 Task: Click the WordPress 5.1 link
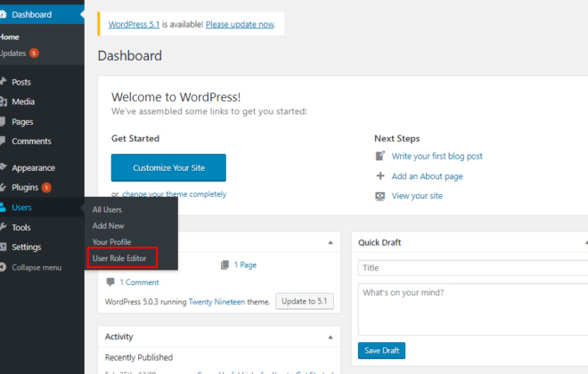[x=134, y=24]
